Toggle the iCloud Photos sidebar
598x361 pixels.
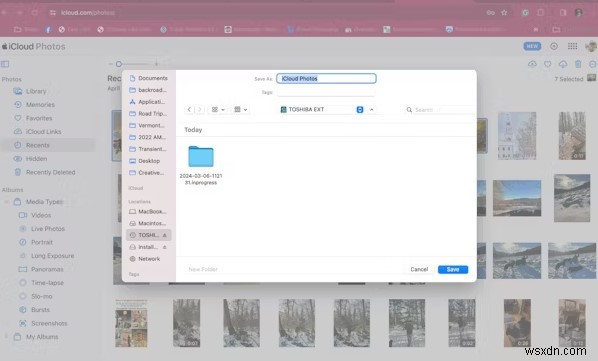[5, 64]
